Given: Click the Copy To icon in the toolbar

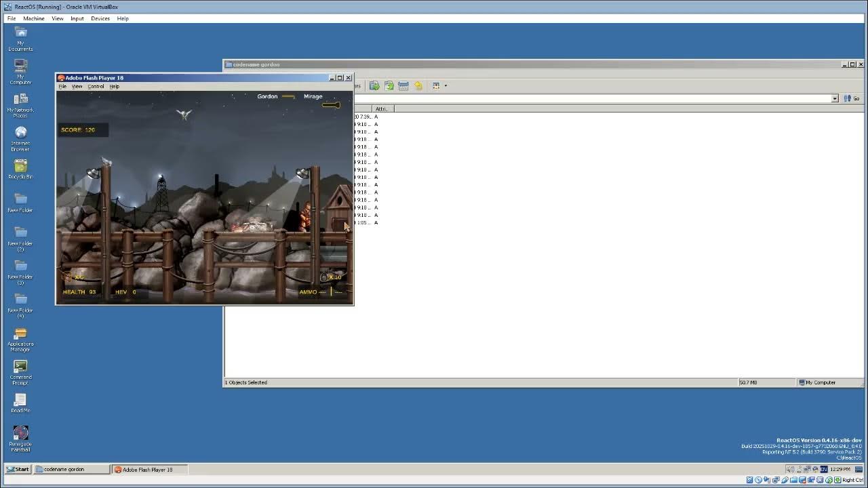Looking at the screenshot, I should point(389,85).
